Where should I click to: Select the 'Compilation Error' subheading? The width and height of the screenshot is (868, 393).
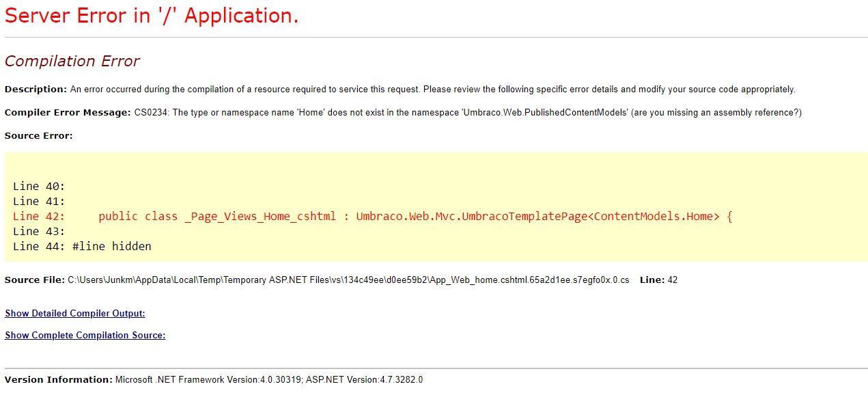pos(72,61)
